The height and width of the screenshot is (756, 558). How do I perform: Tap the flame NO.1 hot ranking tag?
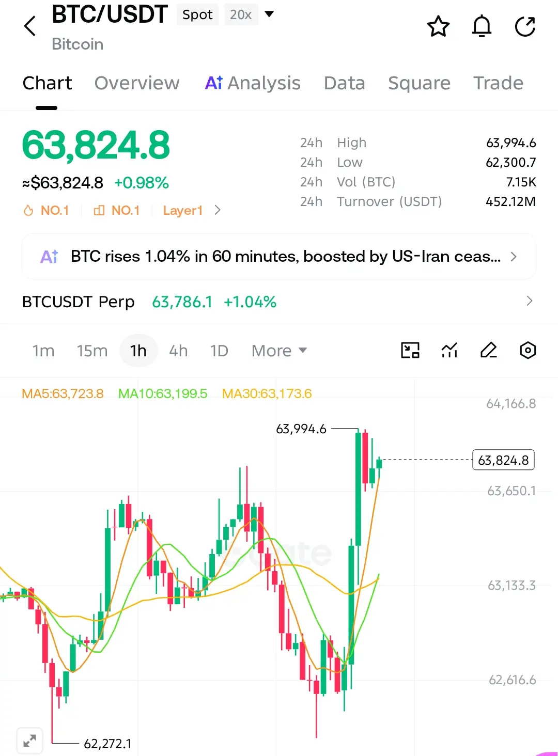[46, 210]
